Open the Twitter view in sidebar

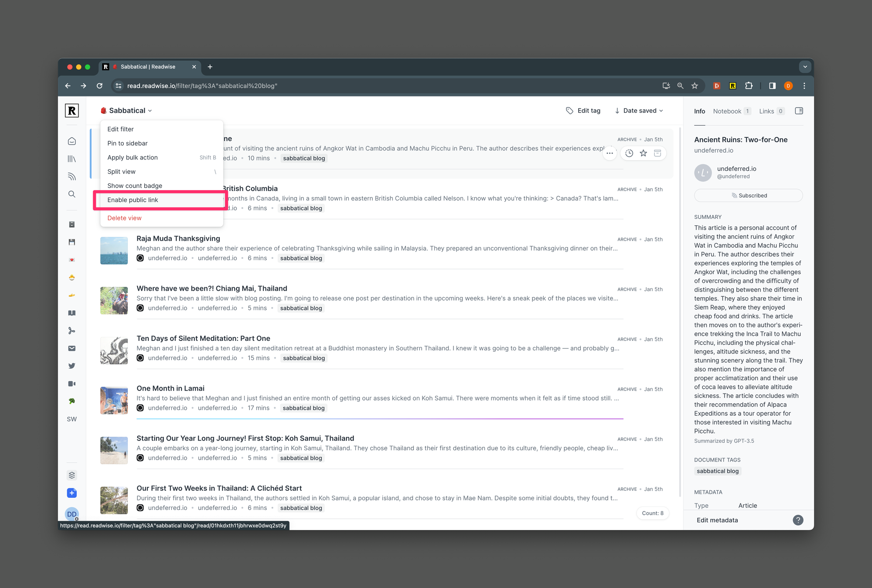tap(72, 366)
